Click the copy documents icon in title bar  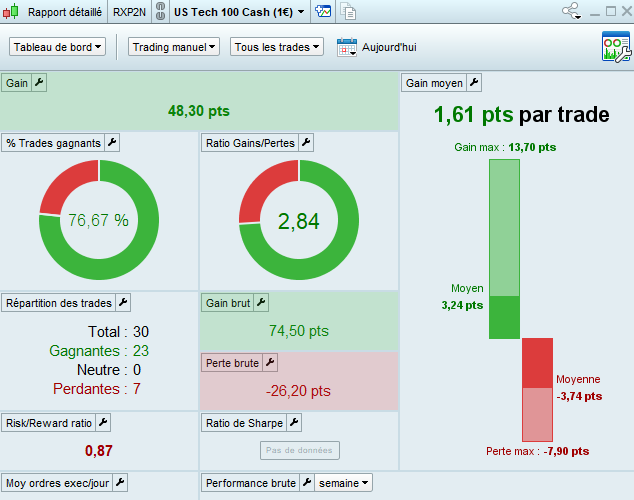(348, 11)
